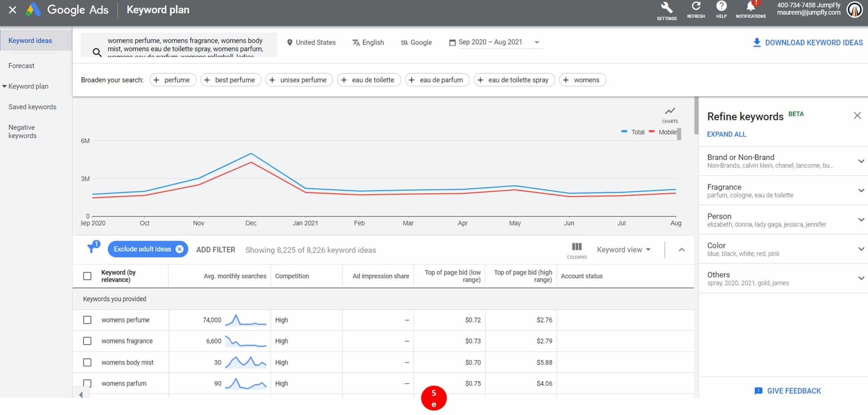Expand the Color refine category
The image size is (868, 415).
pyautogui.click(x=861, y=249)
